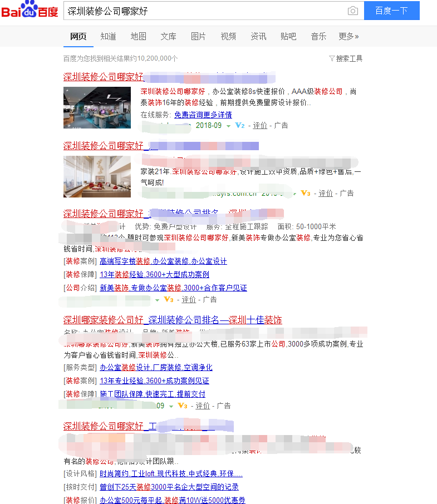Open 办公室500元每平起 offer link
Screen dimensions: 437x504
(173, 500)
